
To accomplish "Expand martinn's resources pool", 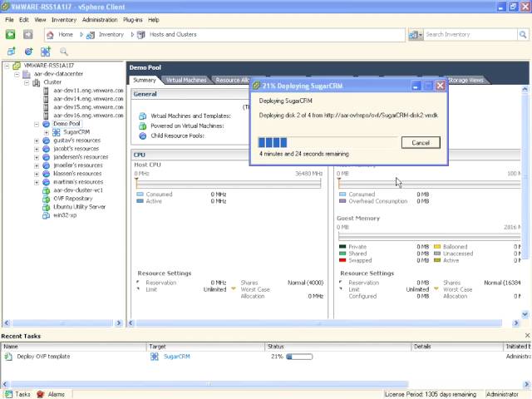I will click(x=37, y=182).
